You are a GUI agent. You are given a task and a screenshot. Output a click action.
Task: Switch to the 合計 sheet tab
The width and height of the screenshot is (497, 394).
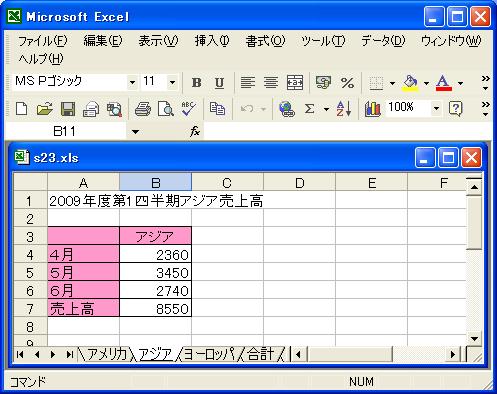[x=261, y=354]
